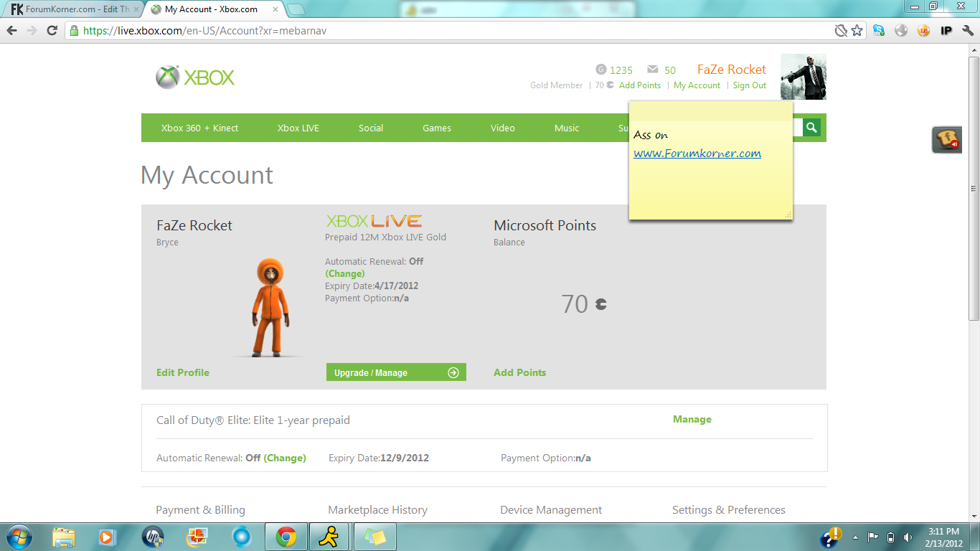
Task: Click the floating toast icon on the right edge
Action: 947,139
